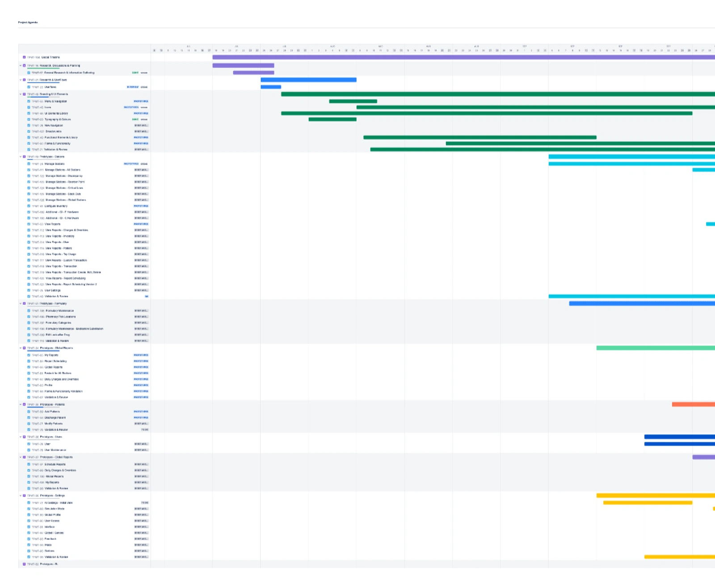Image resolution: width=715 pixels, height=588 pixels.
Task: Click DONE status on General Research row
Action: 135,72
